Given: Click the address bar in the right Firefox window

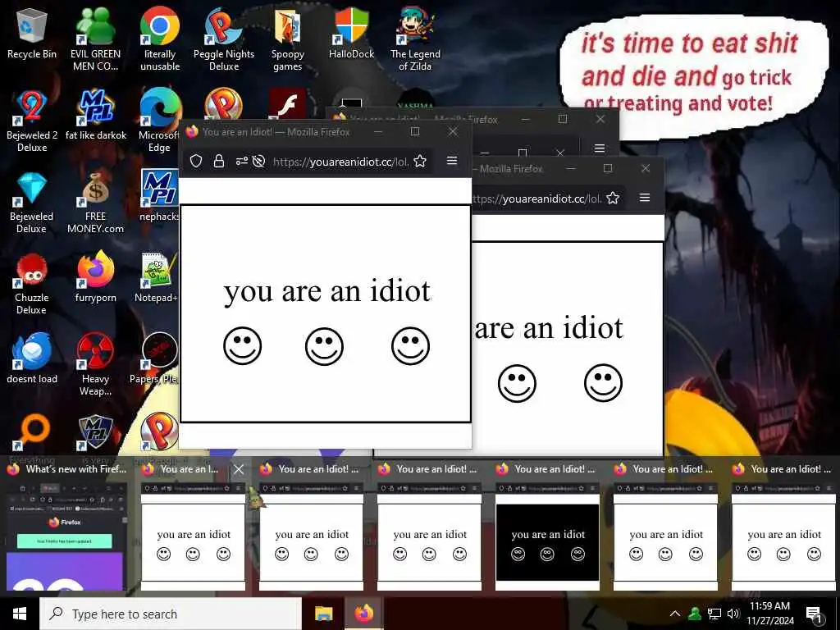Looking at the screenshot, I should click(x=536, y=199).
